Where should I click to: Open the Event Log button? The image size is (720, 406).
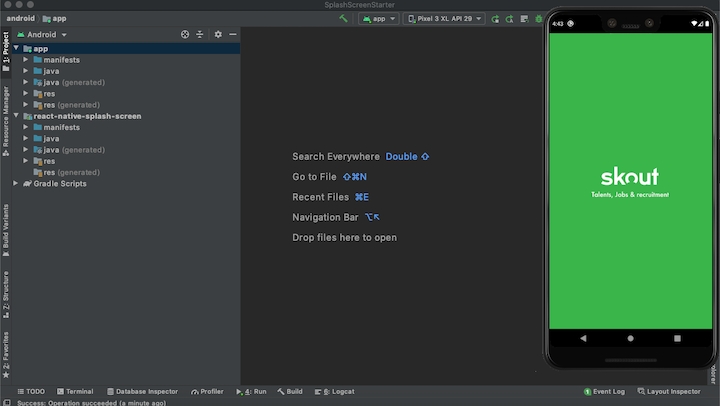pos(604,392)
